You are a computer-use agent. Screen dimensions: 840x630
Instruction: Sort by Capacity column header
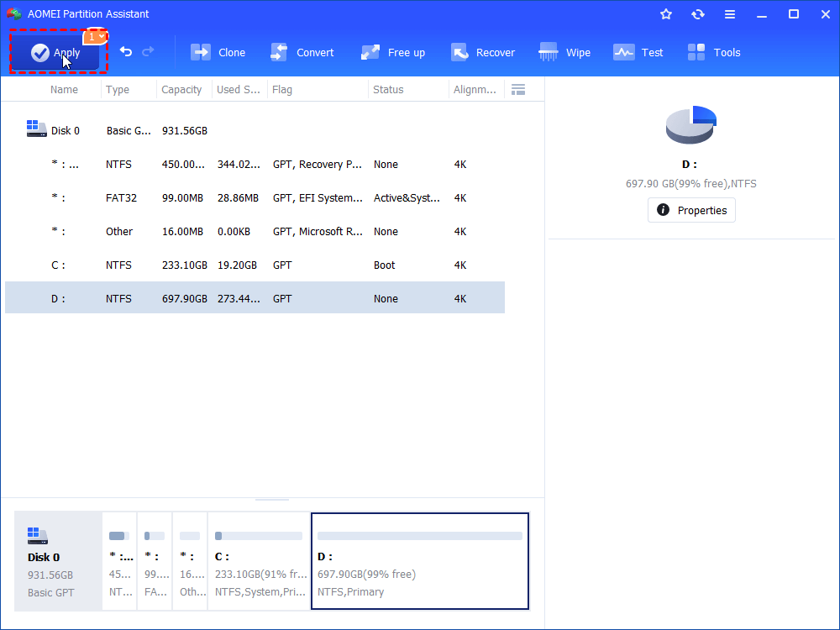pos(181,90)
